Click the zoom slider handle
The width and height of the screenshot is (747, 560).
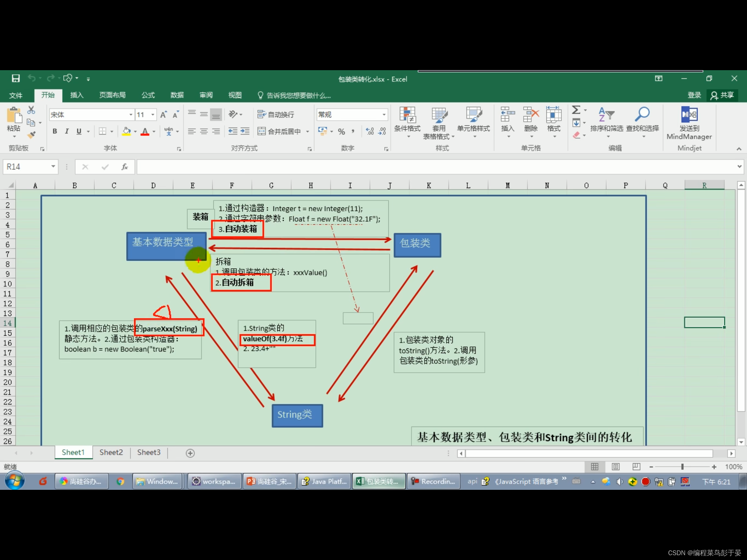(682, 467)
